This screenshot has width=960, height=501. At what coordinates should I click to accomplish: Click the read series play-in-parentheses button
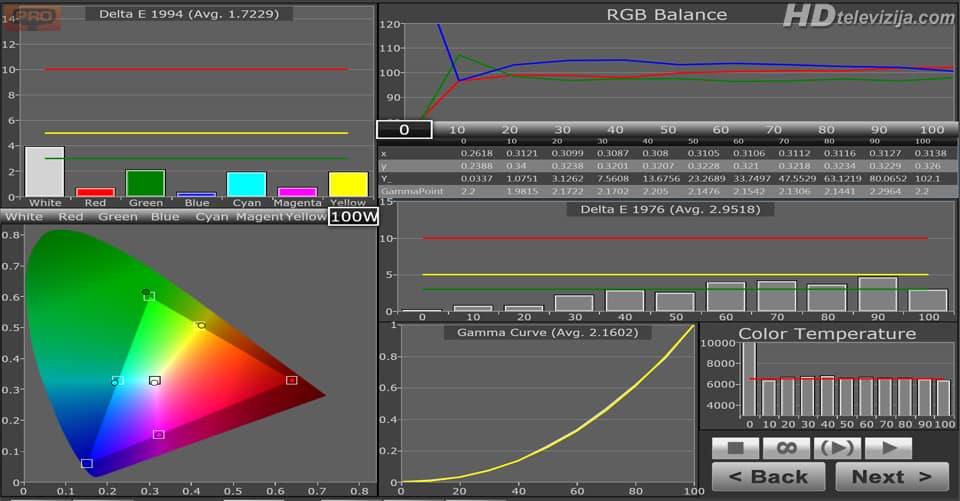tap(836, 448)
